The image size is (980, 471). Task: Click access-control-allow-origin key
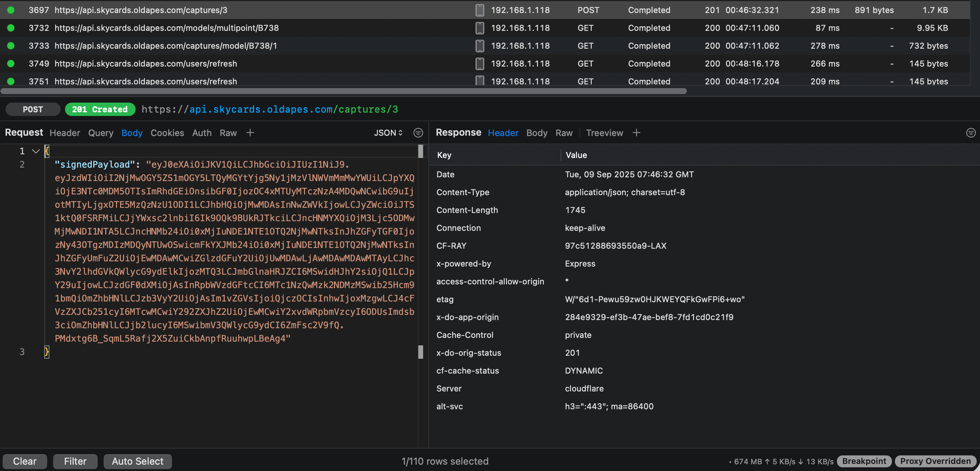[490, 282]
